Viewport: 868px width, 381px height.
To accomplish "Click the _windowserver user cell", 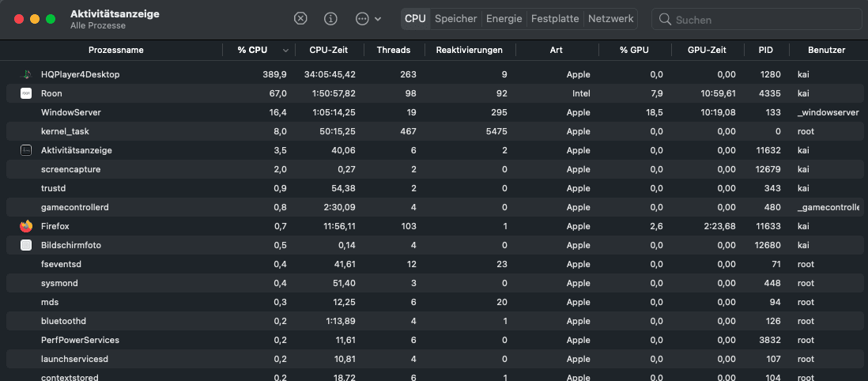I will (x=828, y=112).
